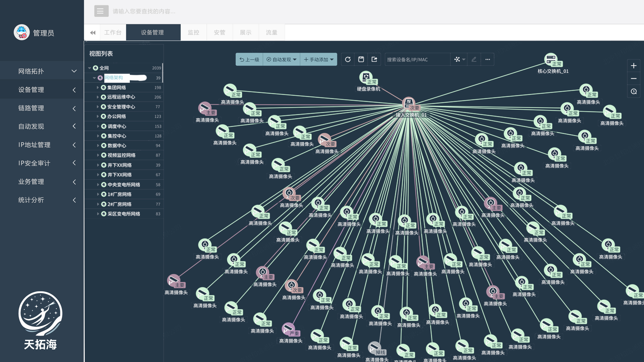Toggle the hamburger sidebar menu button
644x362 pixels.
tap(101, 11)
